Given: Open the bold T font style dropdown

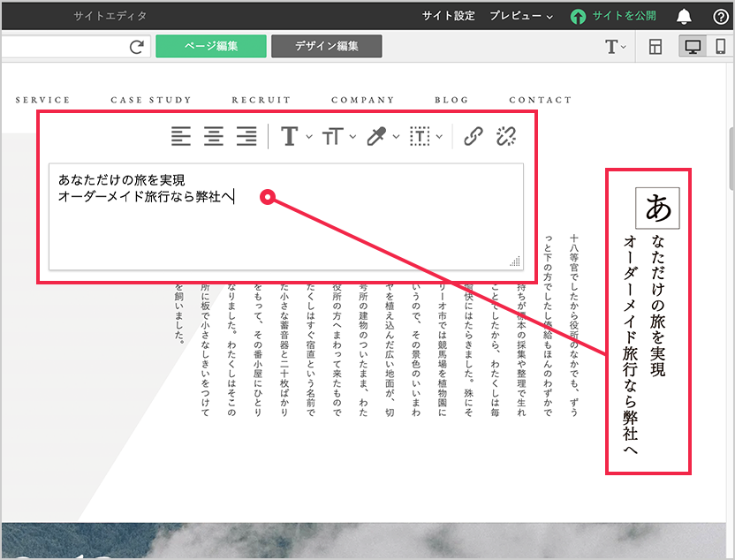Looking at the screenshot, I should [295, 136].
